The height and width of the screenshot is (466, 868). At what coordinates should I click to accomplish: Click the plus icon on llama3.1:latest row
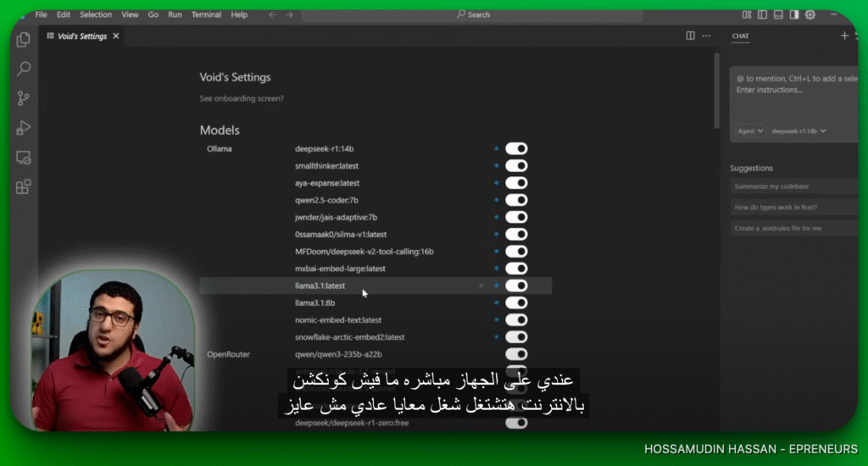pos(481,286)
